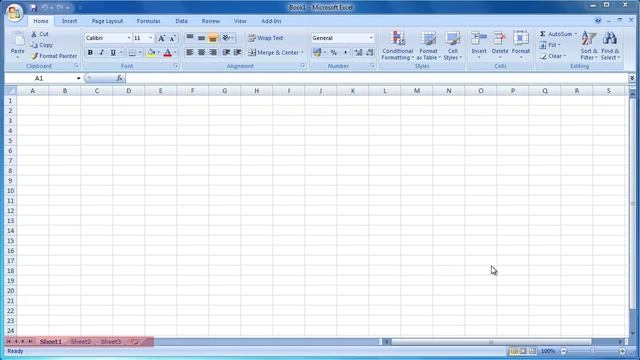Apply Comma Style

[x=345, y=53]
